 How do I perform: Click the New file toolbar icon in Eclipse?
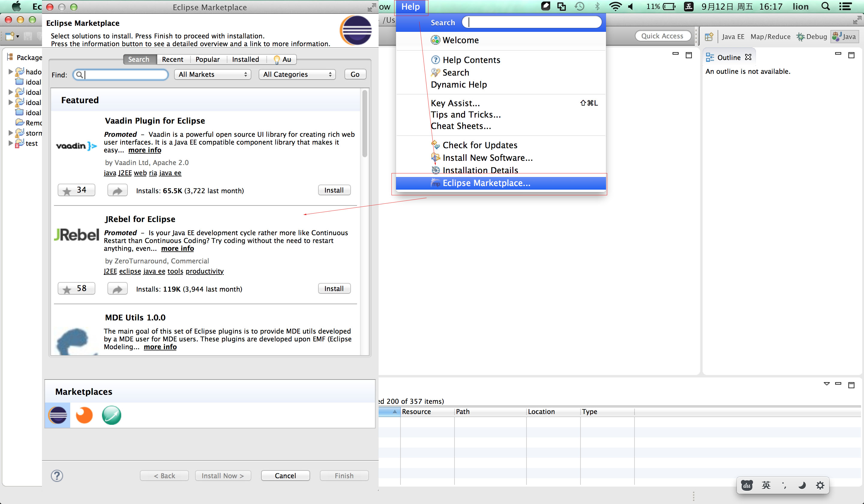tap(9, 36)
